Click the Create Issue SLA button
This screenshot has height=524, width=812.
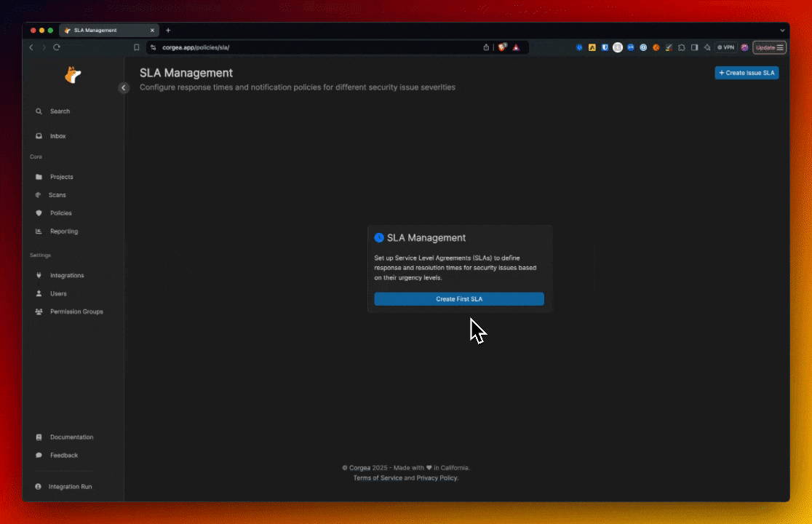[x=747, y=73]
